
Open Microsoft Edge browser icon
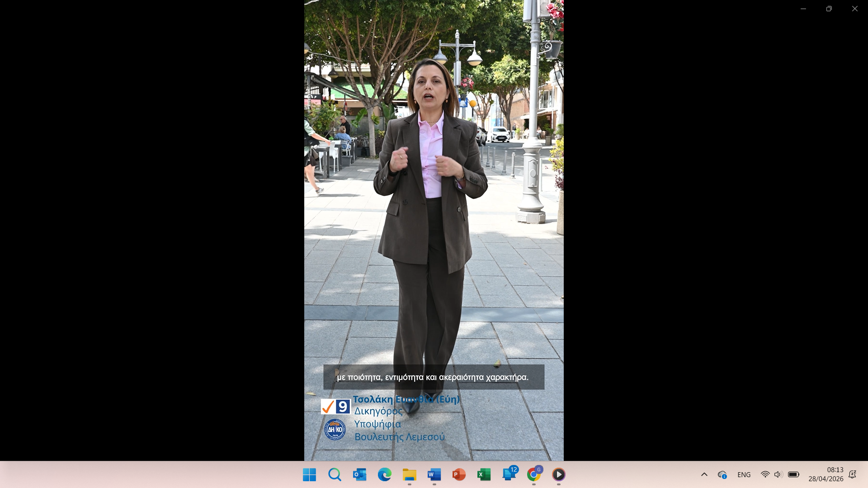click(x=384, y=474)
